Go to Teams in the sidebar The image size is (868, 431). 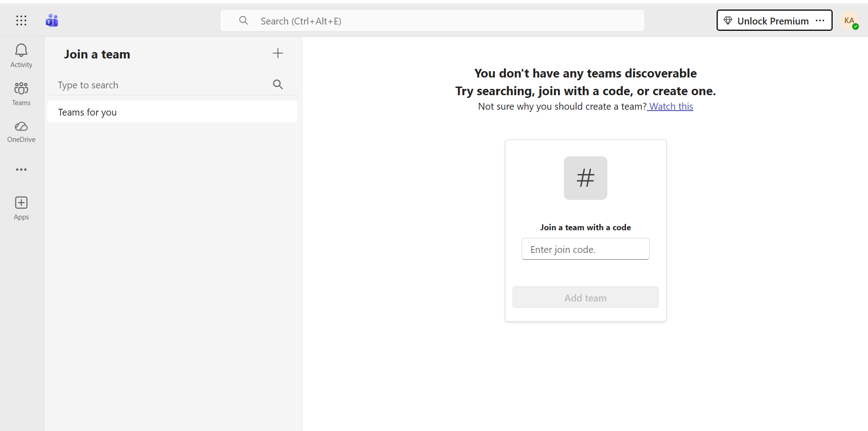21,94
